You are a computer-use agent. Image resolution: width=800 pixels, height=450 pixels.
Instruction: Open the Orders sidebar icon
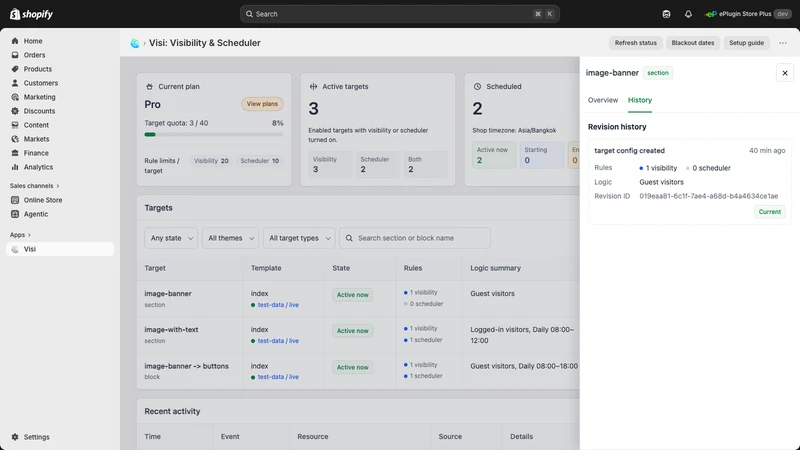(x=15, y=55)
